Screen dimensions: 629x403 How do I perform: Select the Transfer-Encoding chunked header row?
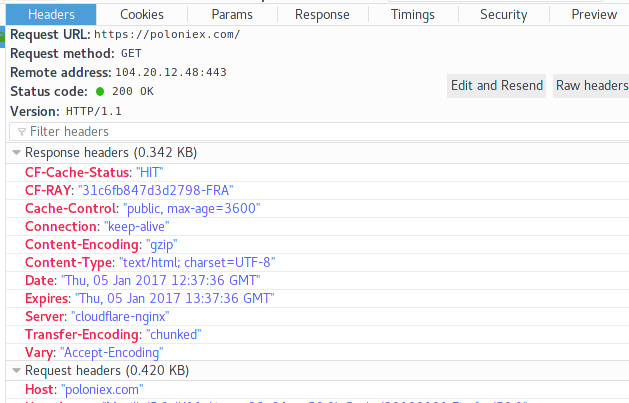(317, 334)
